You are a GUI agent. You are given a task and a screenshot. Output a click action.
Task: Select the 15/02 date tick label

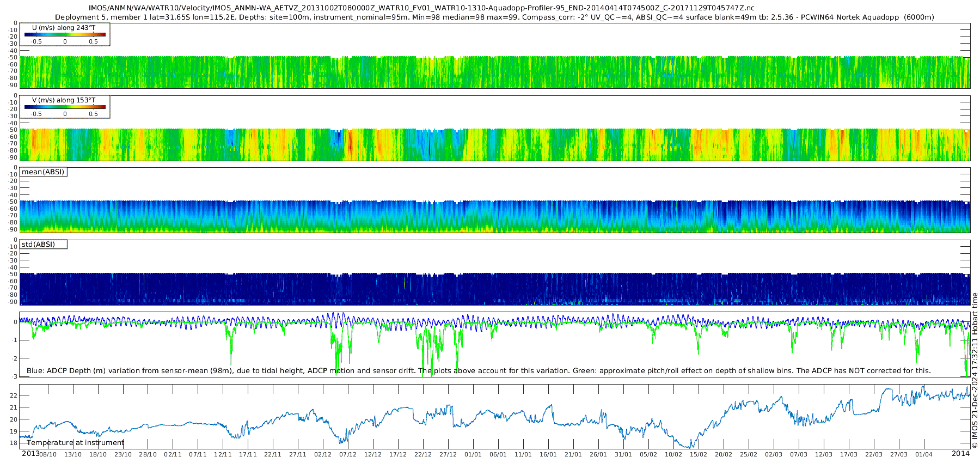[699, 454]
